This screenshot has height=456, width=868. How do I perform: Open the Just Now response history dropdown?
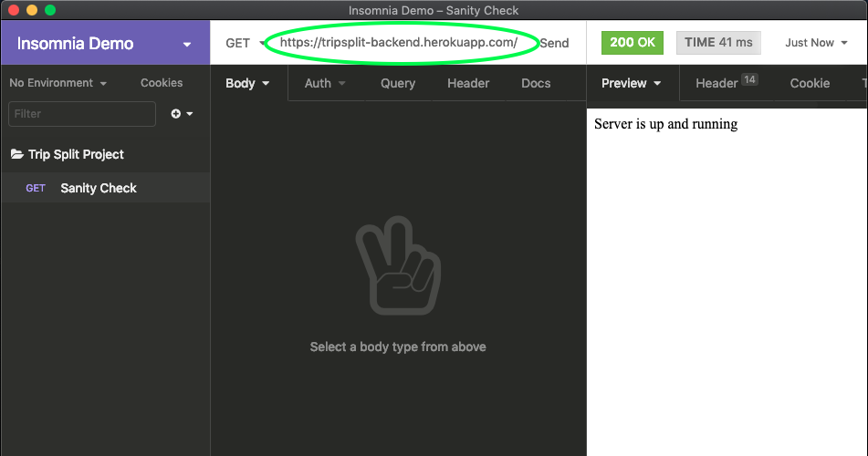816,43
